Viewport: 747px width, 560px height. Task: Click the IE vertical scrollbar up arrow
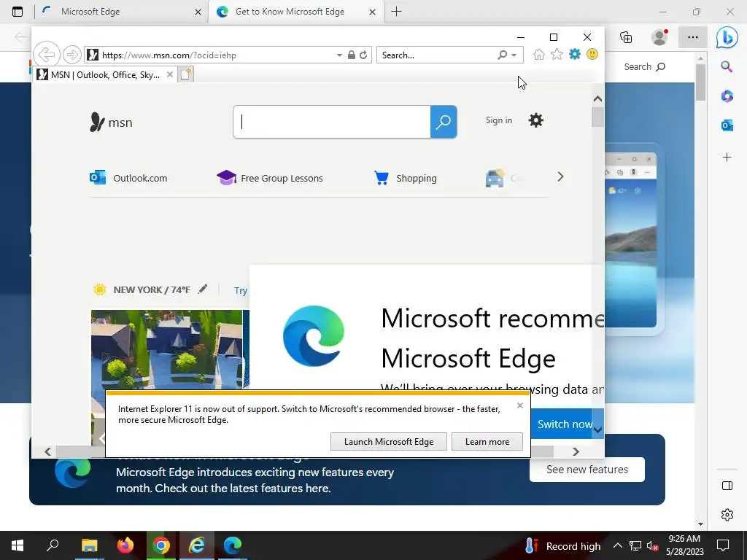click(597, 99)
